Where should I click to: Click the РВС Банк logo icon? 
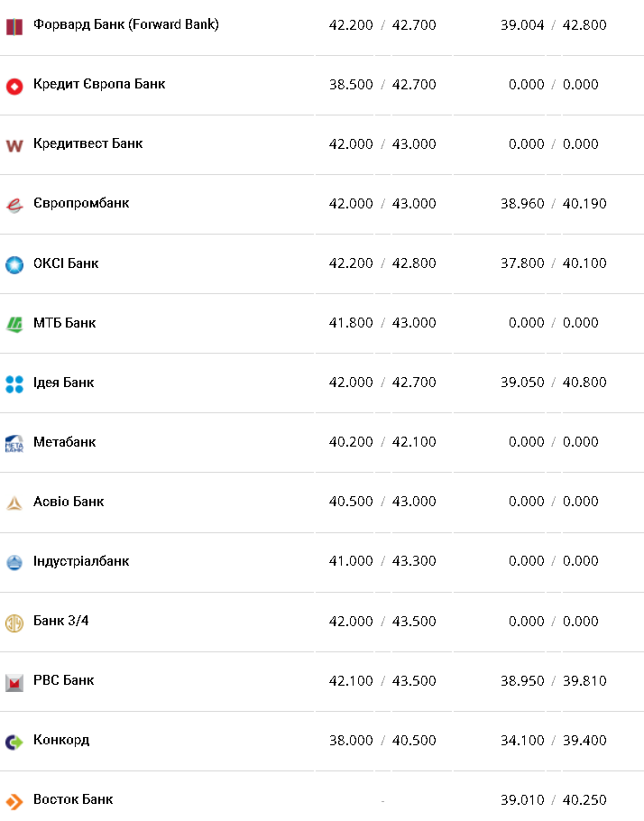(14, 682)
